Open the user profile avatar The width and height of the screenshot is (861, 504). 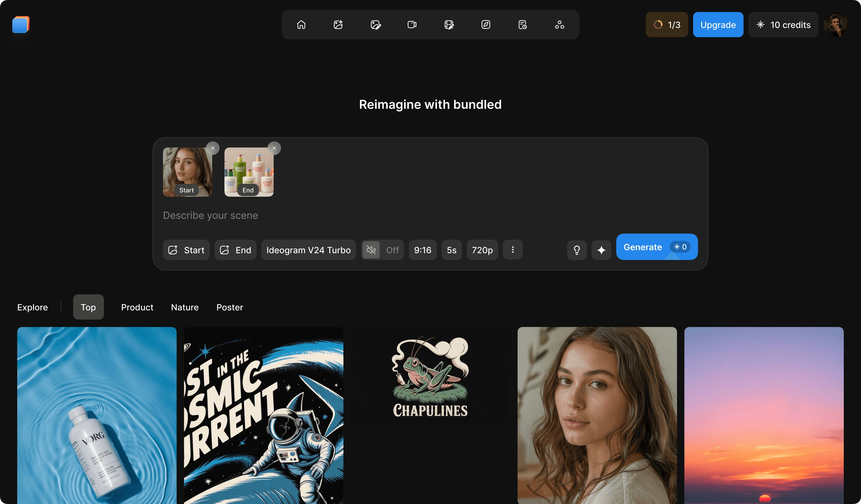coord(835,25)
